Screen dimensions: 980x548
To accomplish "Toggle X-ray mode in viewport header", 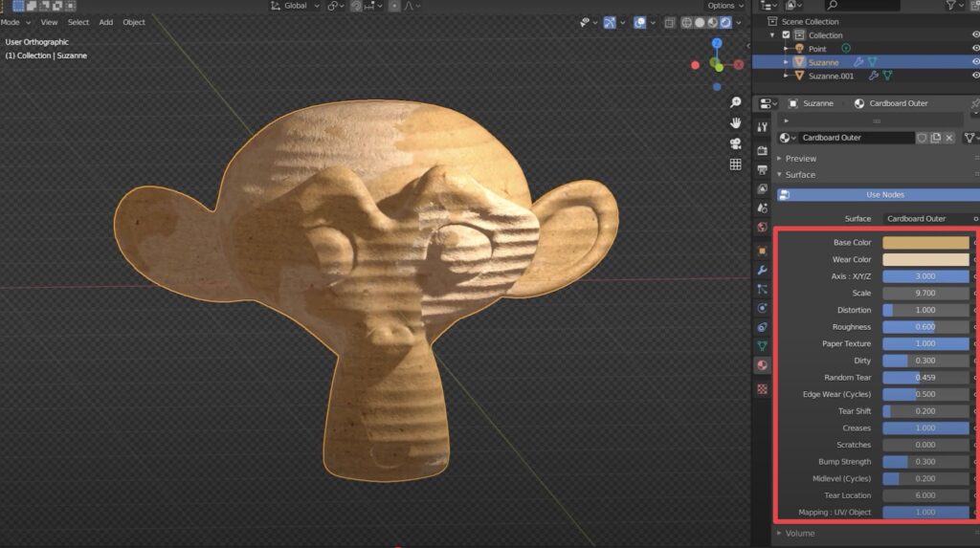I will [669, 23].
